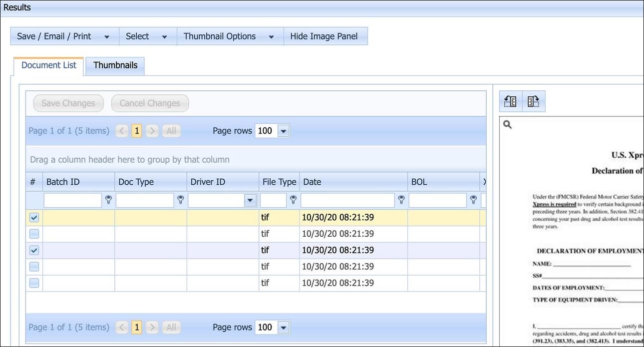Switch to the Thumbnails tab
The height and width of the screenshot is (347, 644).
coord(115,65)
